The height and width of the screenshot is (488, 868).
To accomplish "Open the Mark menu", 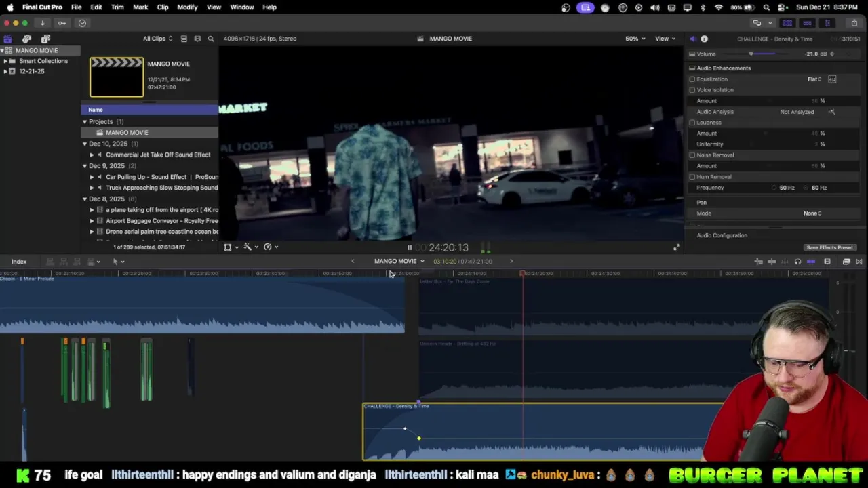I will tap(140, 7).
